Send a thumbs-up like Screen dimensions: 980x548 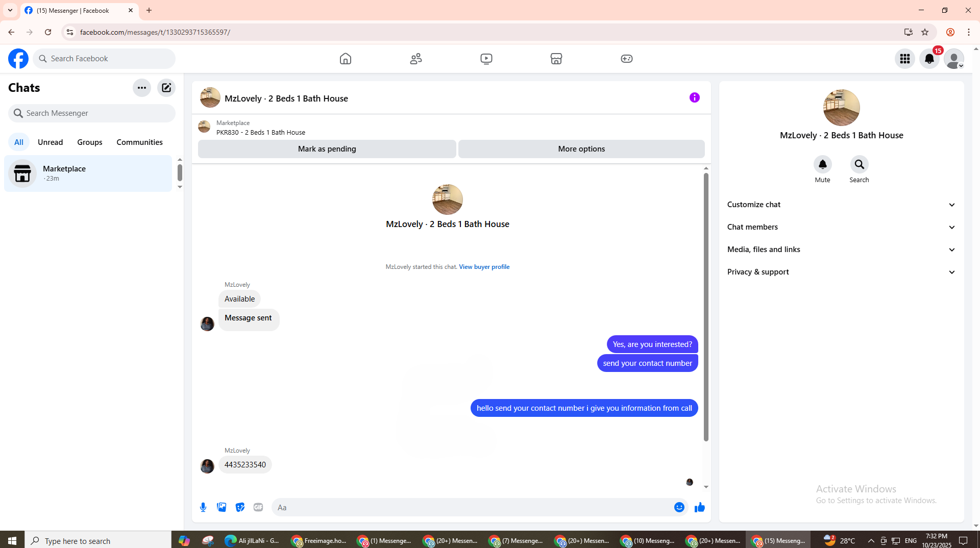coord(700,507)
